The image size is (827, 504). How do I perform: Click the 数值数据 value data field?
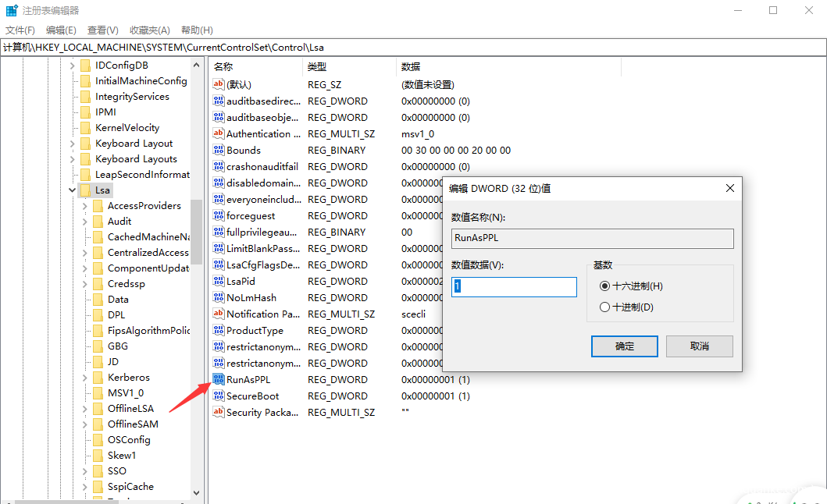pyautogui.click(x=514, y=287)
